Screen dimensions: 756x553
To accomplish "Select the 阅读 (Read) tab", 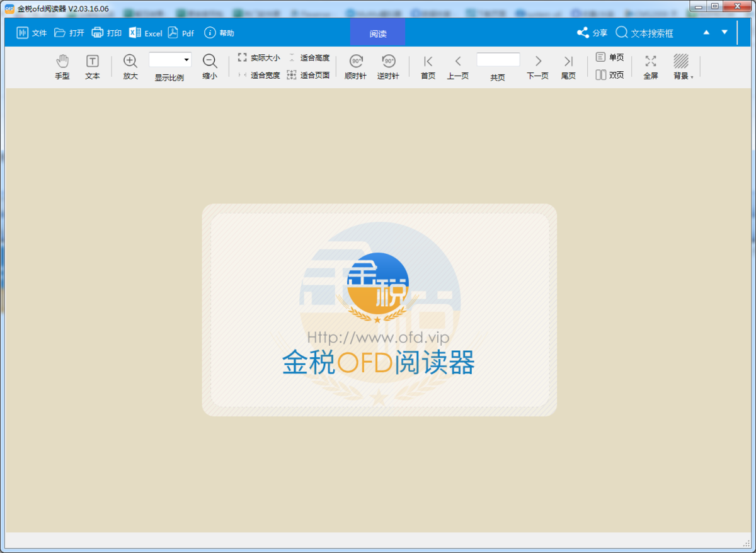I will pyautogui.click(x=378, y=32).
